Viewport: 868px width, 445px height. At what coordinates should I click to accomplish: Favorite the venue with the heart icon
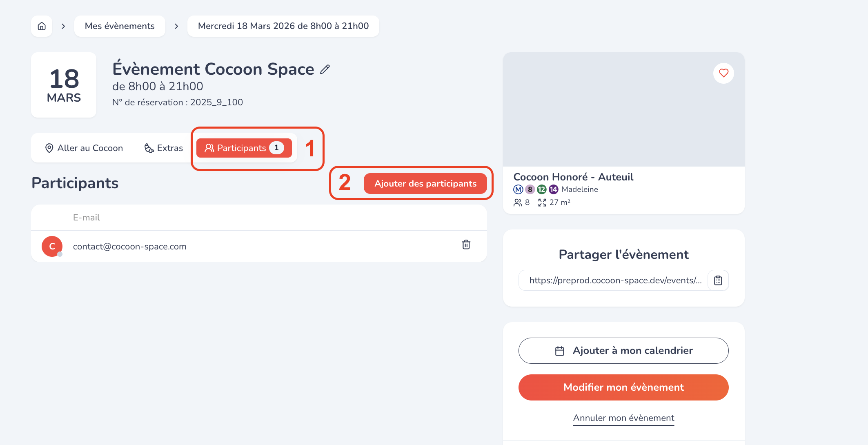click(x=723, y=73)
